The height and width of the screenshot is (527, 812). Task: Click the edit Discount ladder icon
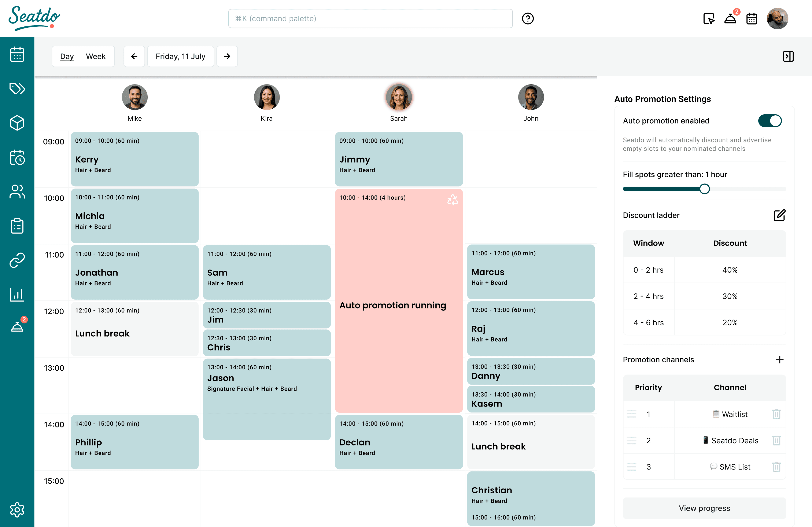[779, 215]
